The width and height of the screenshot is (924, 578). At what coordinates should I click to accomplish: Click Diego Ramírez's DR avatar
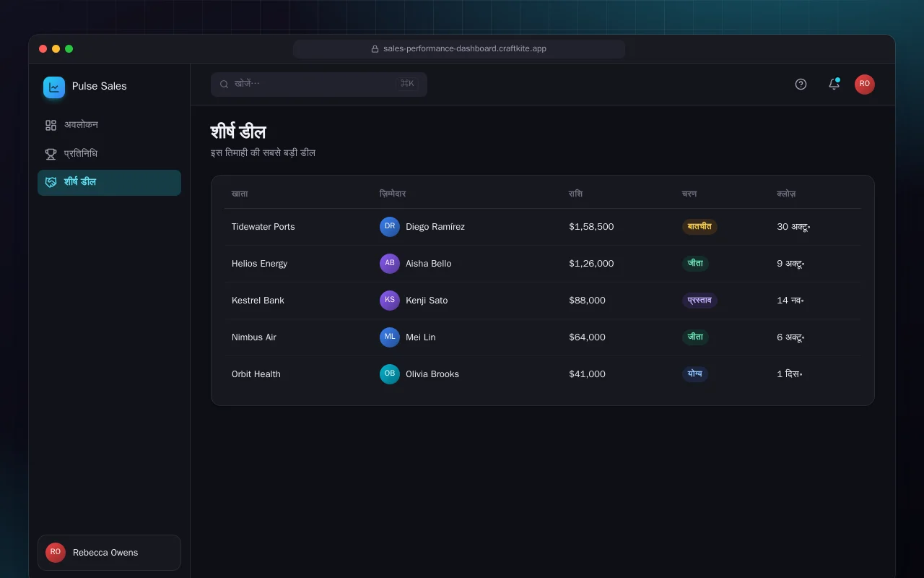390,227
